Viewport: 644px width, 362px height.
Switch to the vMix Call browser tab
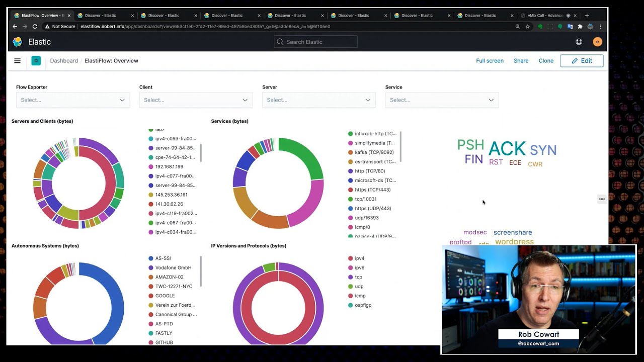pyautogui.click(x=548, y=16)
